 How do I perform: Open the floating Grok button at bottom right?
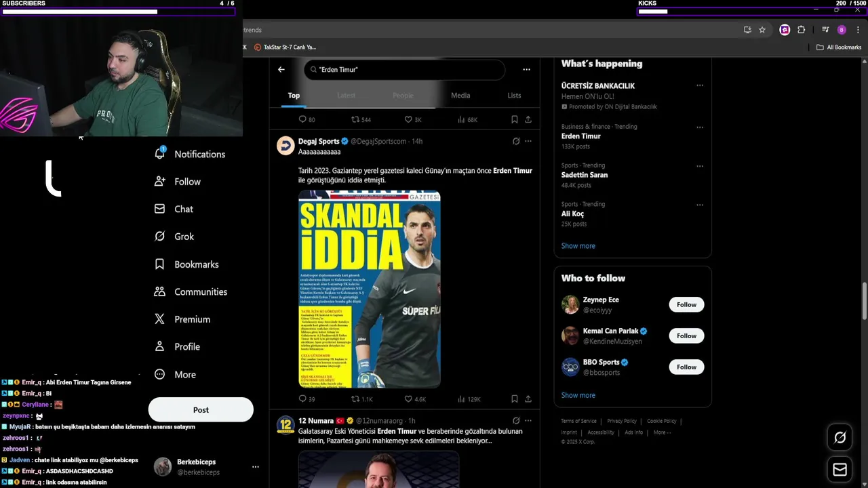pyautogui.click(x=840, y=438)
